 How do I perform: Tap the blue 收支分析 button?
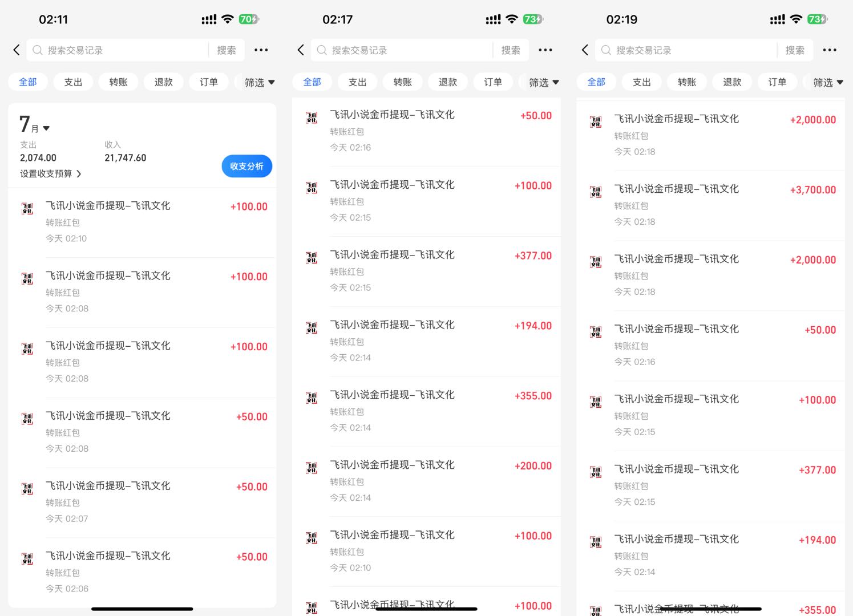(246, 166)
